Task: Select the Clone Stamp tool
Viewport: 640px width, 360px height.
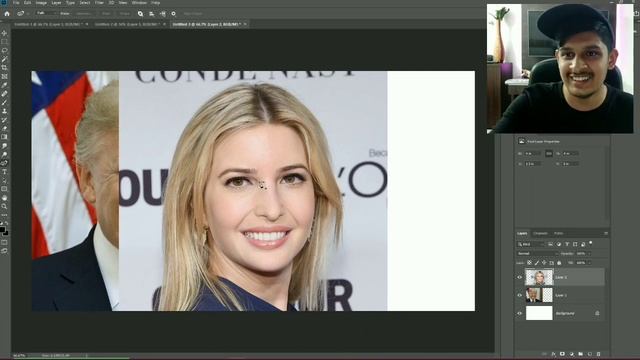Action: tap(4, 111)
